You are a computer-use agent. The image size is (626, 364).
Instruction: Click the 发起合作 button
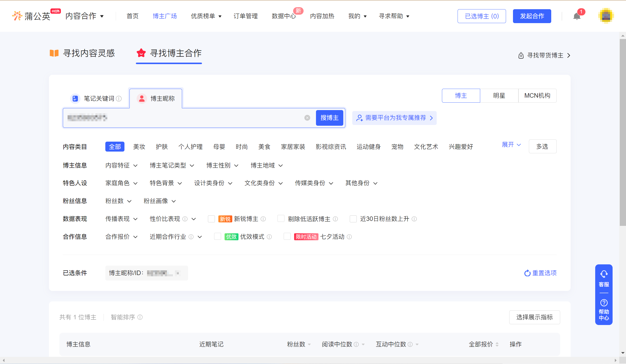click(532, 16)
